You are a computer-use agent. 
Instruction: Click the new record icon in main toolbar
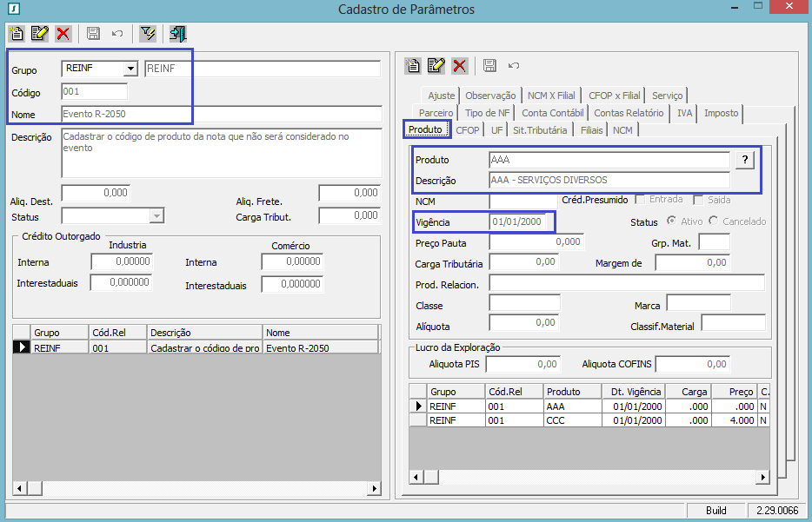[17, 34]
